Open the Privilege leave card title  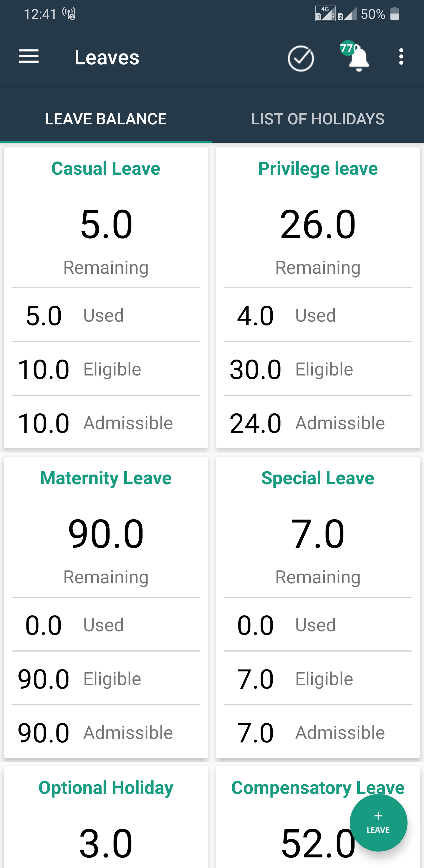318,168
